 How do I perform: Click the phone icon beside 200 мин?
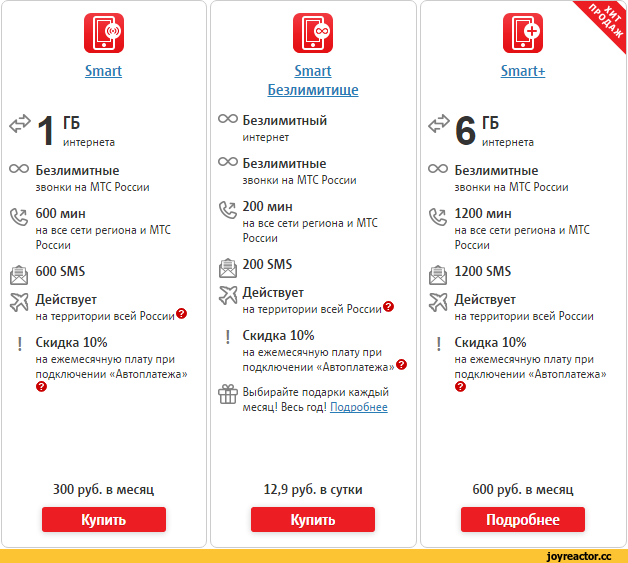(228, 210)
